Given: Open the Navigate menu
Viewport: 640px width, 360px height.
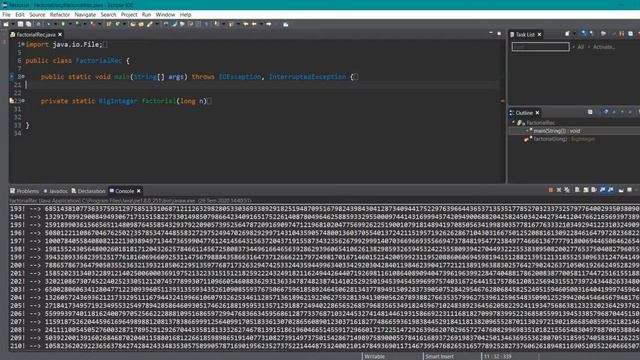Looking at the screenshot, I should 85,14.
